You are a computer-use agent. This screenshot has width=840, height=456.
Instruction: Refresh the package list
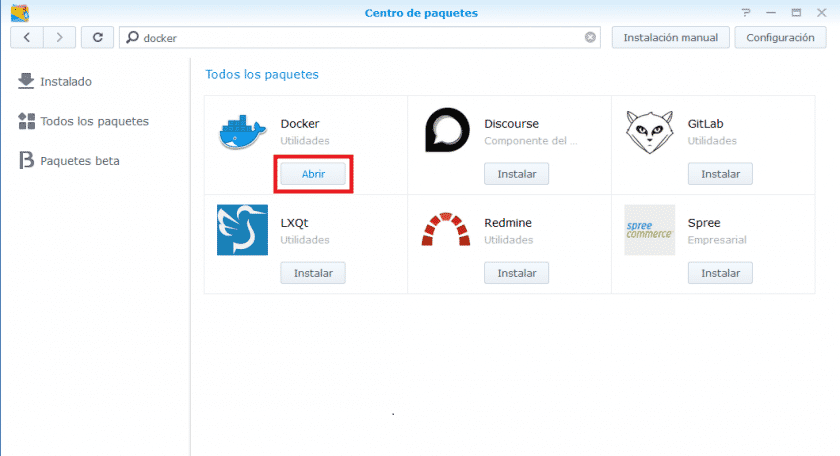[x=98, y=38]
